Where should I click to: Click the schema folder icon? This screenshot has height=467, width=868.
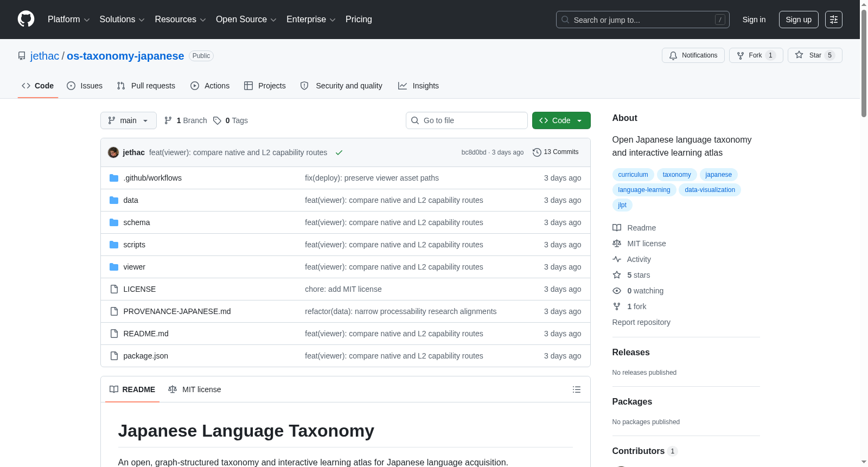pyautogui.click(x=114, y=222)
